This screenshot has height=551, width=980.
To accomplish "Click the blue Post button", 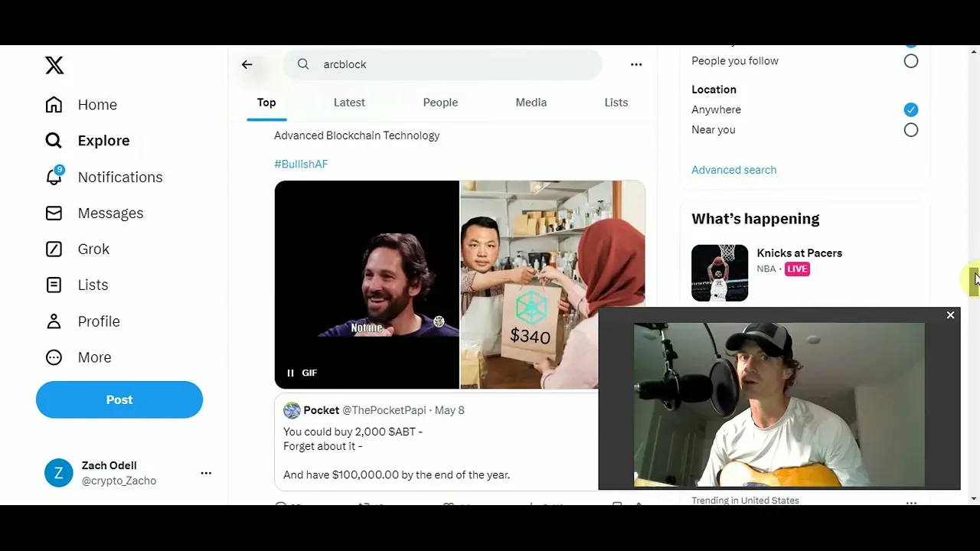I will 119,400.
